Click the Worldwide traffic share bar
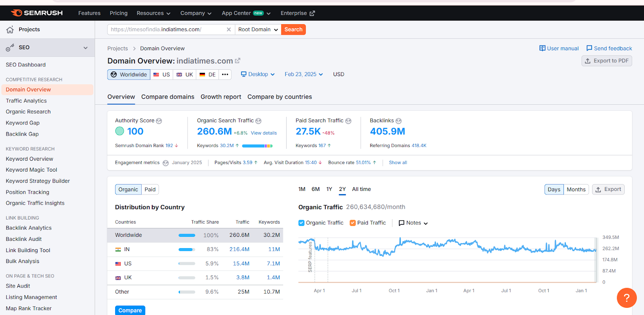 coord(187,235)
